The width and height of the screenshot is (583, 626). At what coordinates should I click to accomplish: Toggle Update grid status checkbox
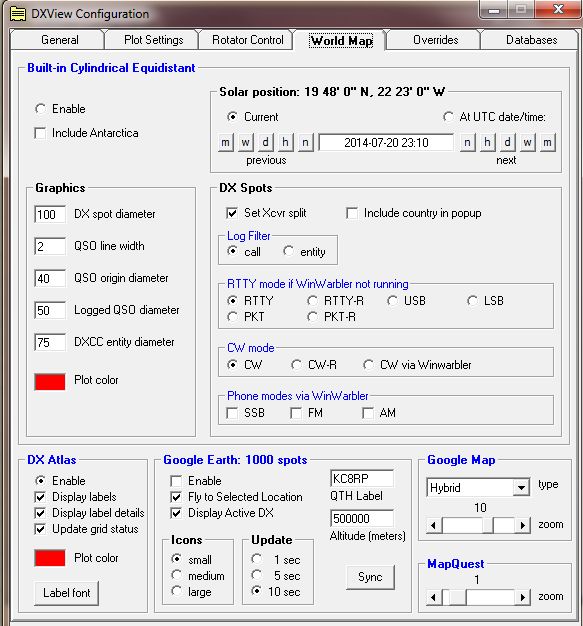point(40,529)
